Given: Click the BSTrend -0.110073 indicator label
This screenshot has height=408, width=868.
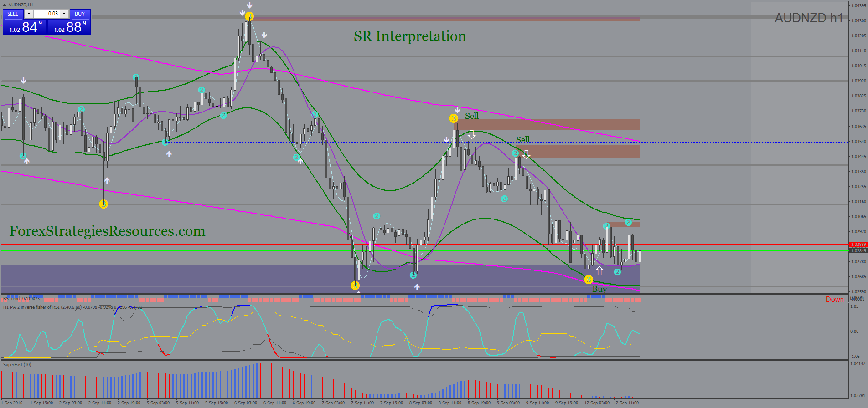Looking at the screenshot, I should pyautogui.click(x=21, y=299).
